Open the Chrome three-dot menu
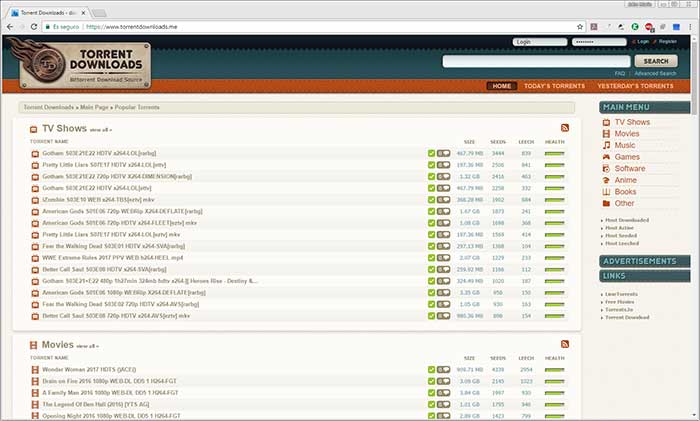This screenshot has height=421, width=700. click(690, 27)
